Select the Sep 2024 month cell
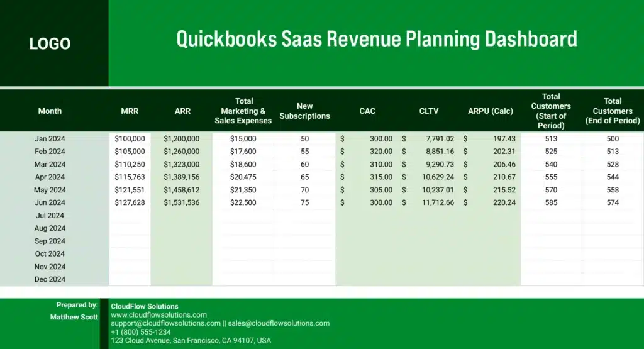The width and height of the screenshot is (644, 349). point(50,241)
